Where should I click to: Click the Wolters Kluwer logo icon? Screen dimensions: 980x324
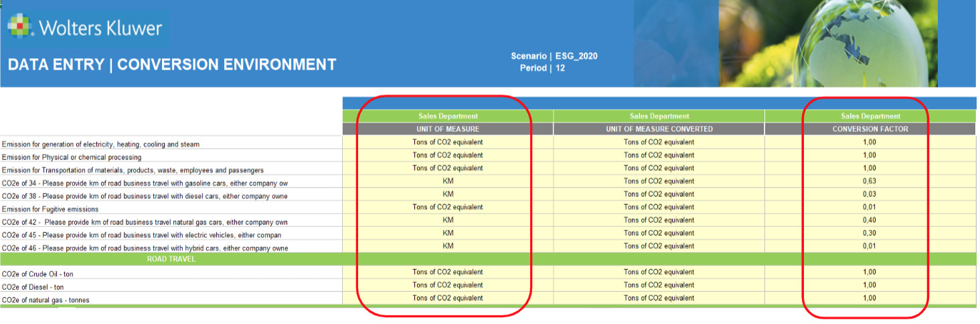(21, 27)
